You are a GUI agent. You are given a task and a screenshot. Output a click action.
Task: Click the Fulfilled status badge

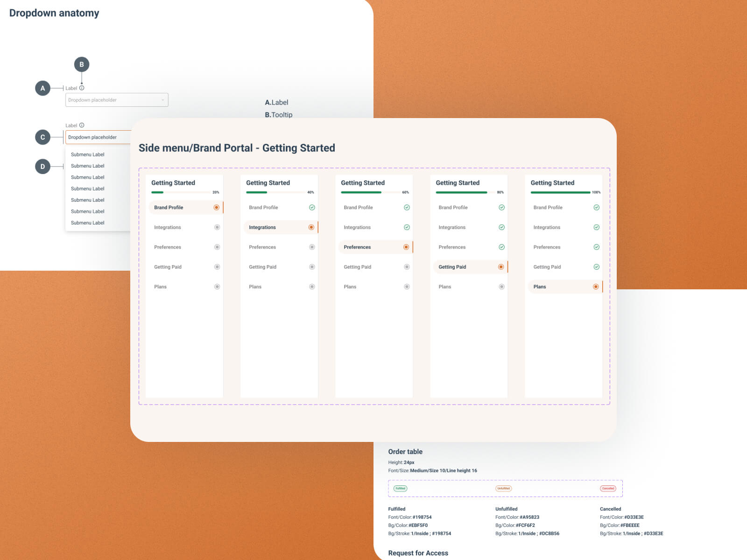(401, 488)
